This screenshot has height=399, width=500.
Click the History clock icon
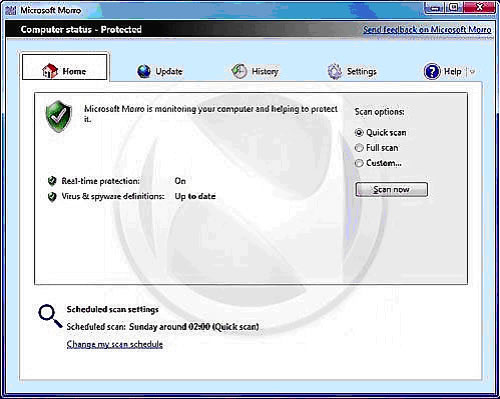[239, 71]
